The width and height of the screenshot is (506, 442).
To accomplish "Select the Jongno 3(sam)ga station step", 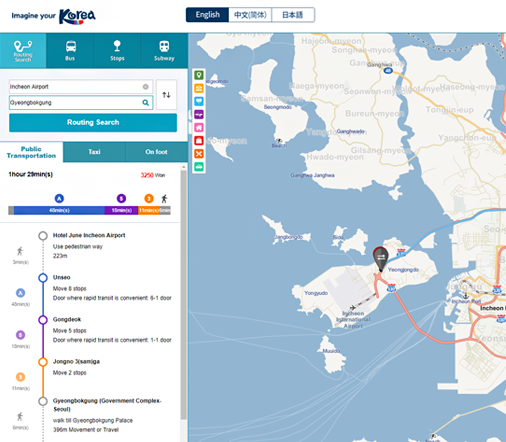I will tap(76, 361).
